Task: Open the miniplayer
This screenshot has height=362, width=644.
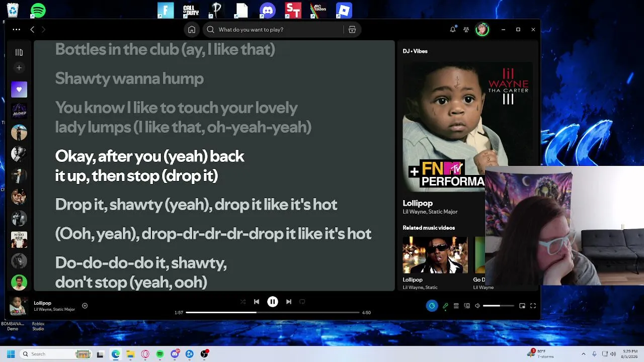Action: (522, 306)
